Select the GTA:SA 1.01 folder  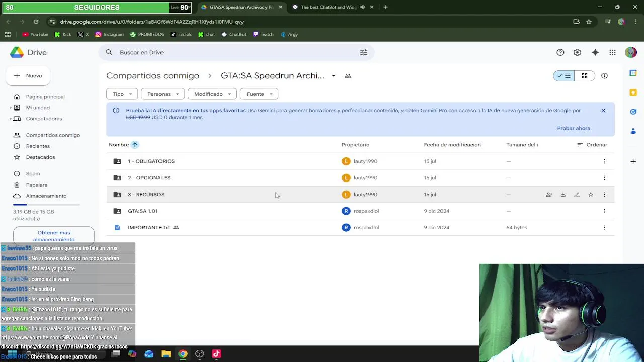(360, 211)
